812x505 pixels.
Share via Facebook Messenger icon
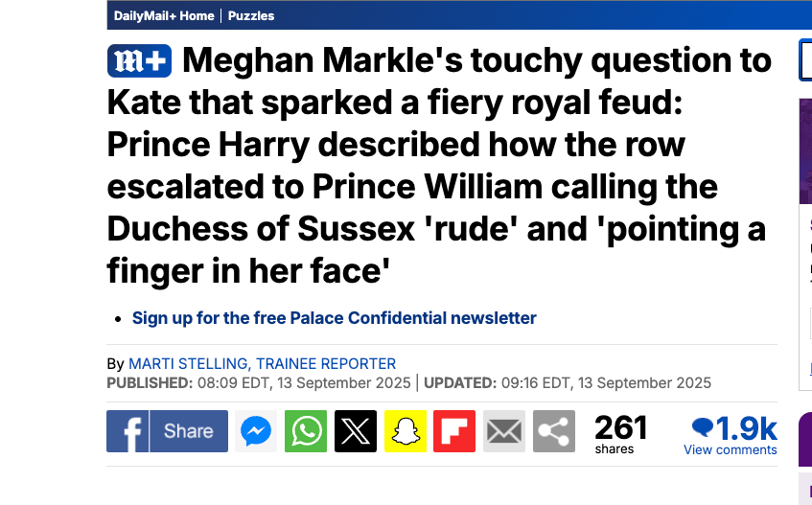tap(256, 431)
